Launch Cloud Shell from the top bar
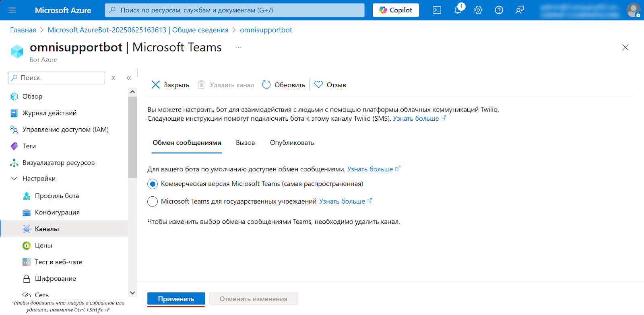Viewport: 644px width, 315px height. click(437, 10)
